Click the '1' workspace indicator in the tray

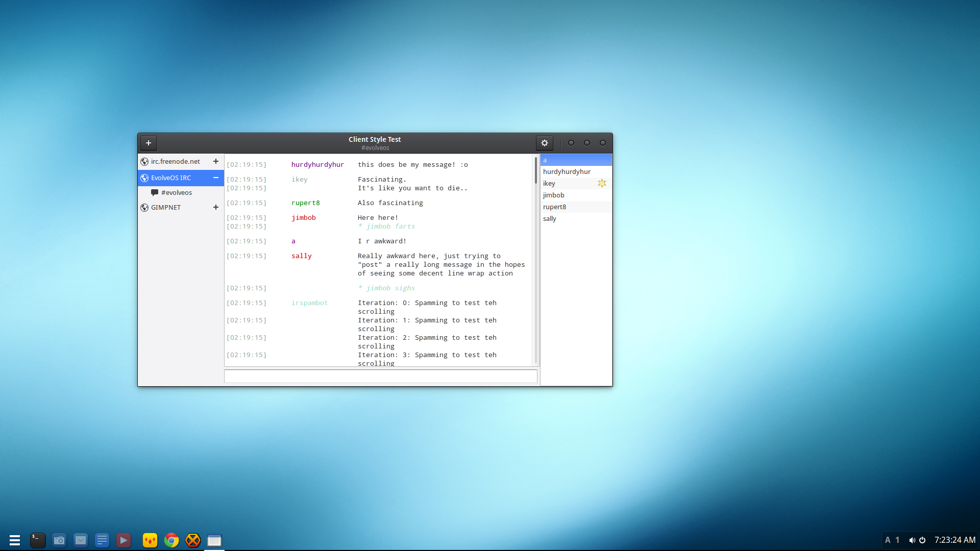pos(898,540)
